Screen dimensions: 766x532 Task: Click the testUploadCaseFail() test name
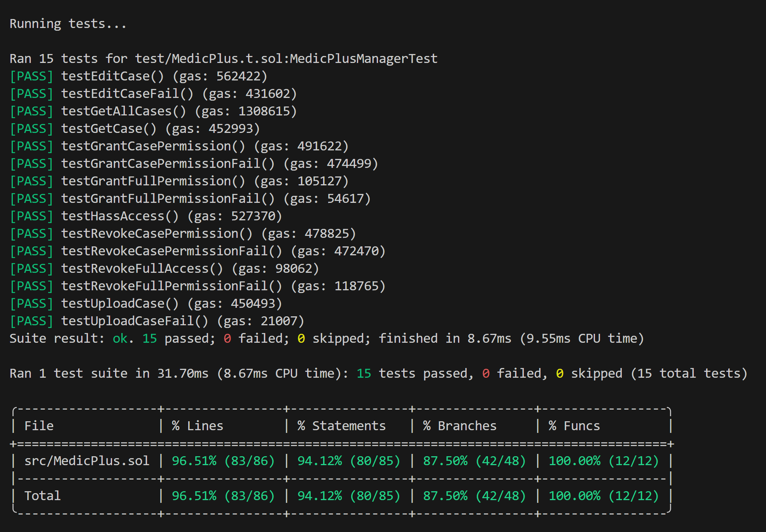(x=135, y=321)
